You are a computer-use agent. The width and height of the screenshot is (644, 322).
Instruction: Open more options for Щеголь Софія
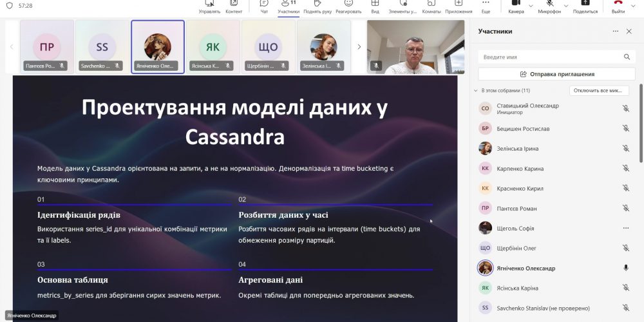(x=625, y=228)
